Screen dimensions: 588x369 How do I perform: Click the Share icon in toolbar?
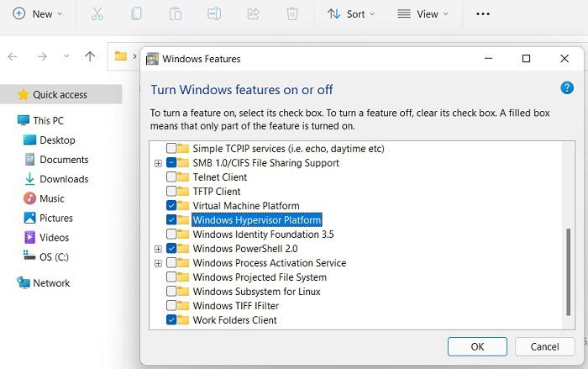point(254,14)
